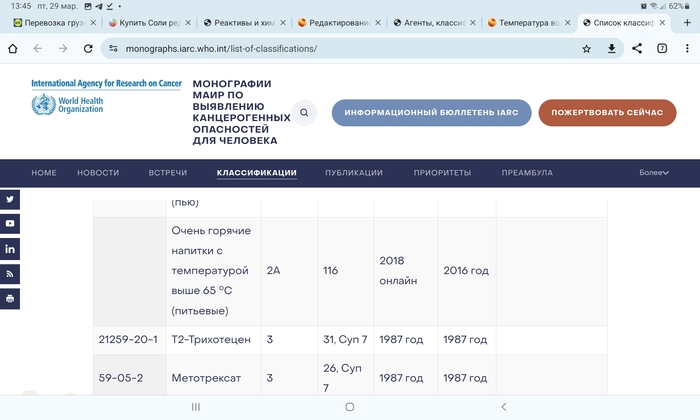The height and width of the screenshot is (420, 700).
Task: Reload the page
Action: 88,48
